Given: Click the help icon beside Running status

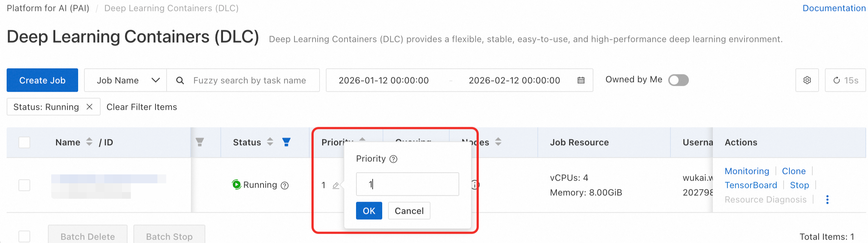Looking at the screenshot, I should [285, 185].
